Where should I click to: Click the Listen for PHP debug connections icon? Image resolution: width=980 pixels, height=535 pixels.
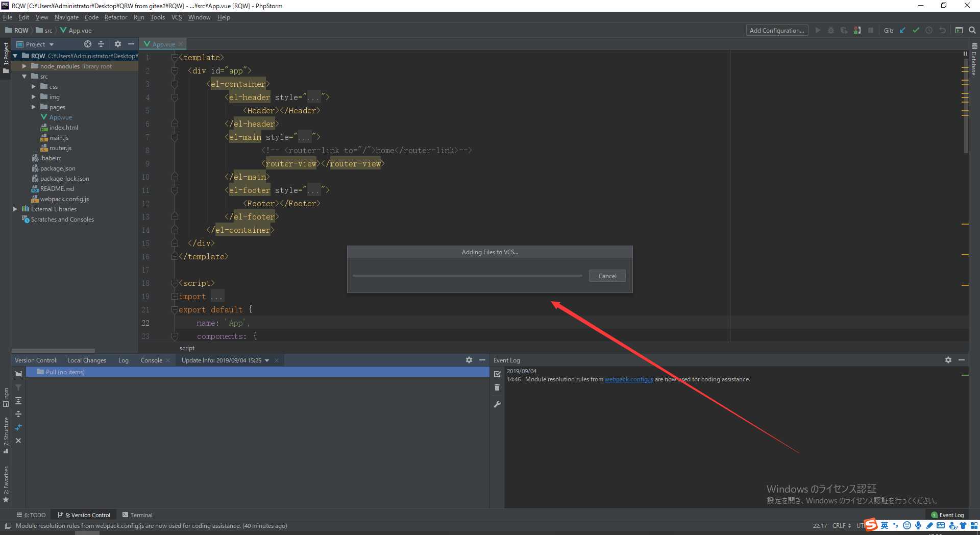click(857, 30)
